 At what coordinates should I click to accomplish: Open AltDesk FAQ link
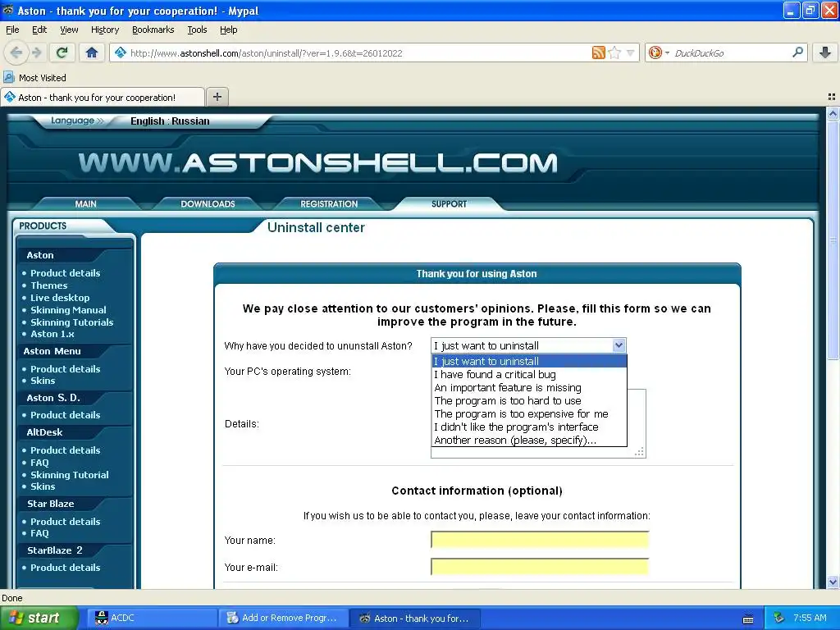[x=39, y=463]
